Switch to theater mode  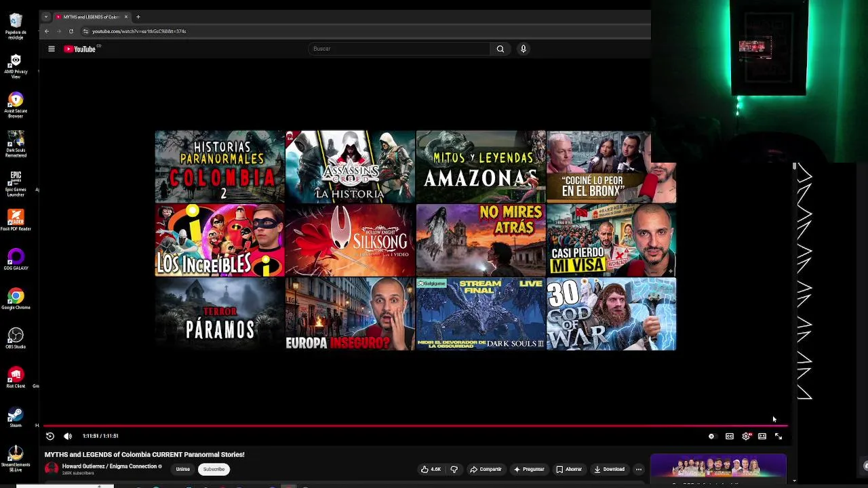[x=762, y=436]
